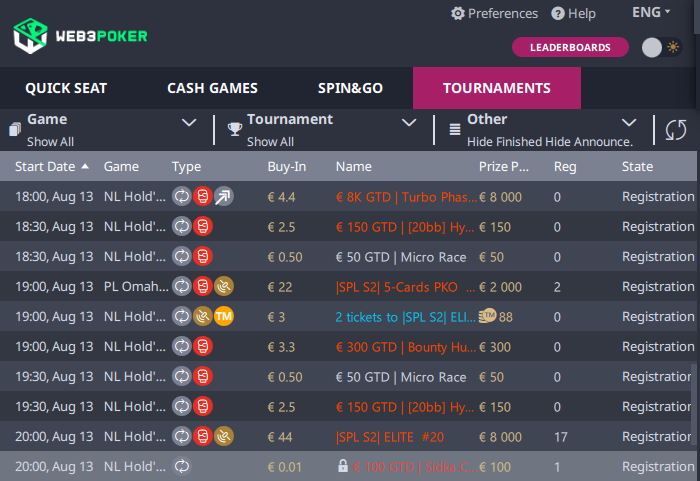Open the ENG language selector

pyautogui.click(x=651, y=13)
